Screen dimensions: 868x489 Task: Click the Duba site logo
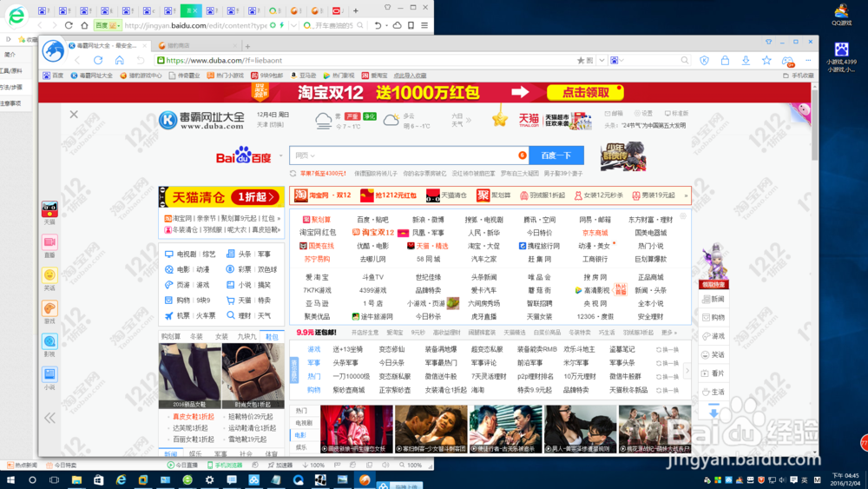click(x=201, y=120)
